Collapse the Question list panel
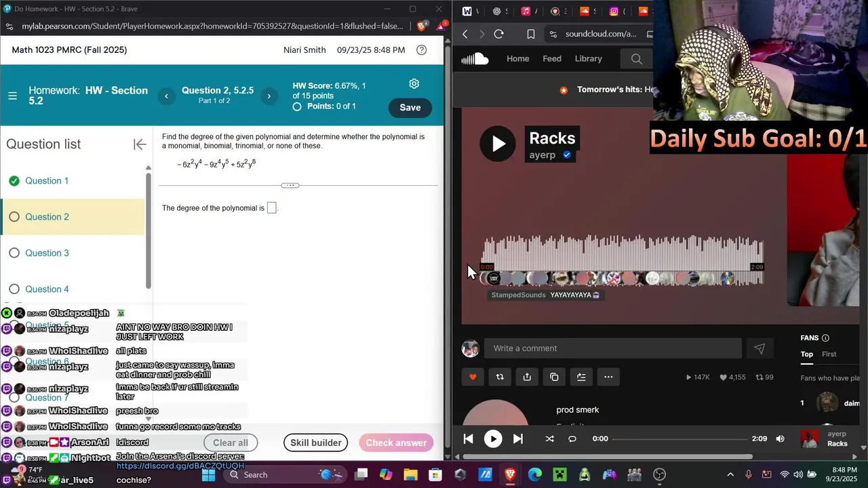Viewport: 868px width, 488px height. tap(140, 144)
